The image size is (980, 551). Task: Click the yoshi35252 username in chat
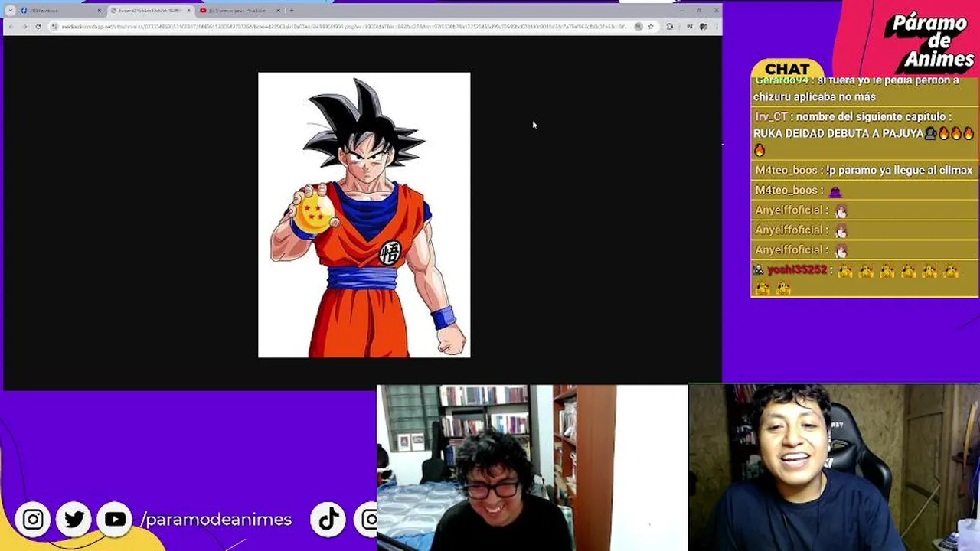click(797, 269)
